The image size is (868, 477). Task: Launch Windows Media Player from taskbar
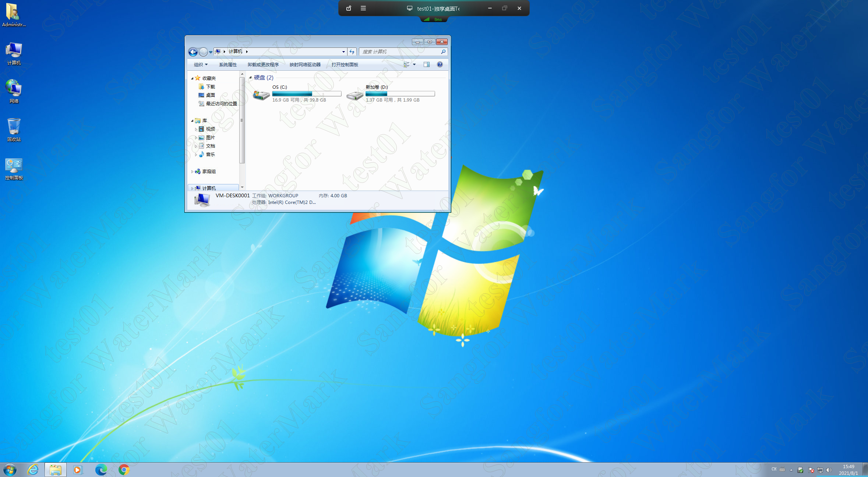(78, 470)
